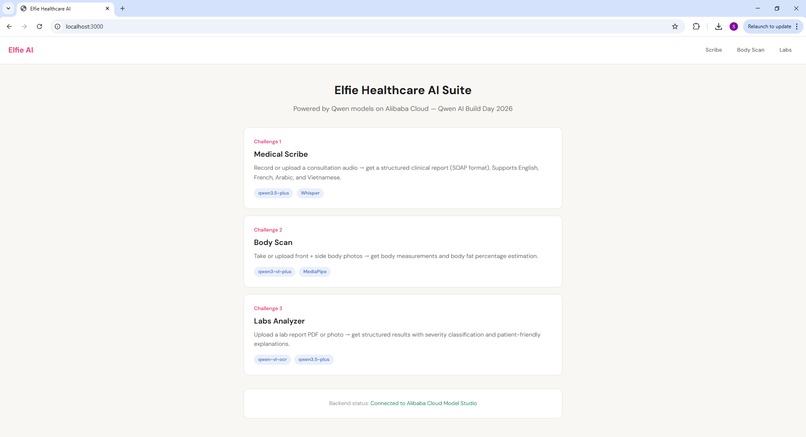
Task: Click the qwen3.5-plus tag under Labs Analyzer
Action: (314, 359)
